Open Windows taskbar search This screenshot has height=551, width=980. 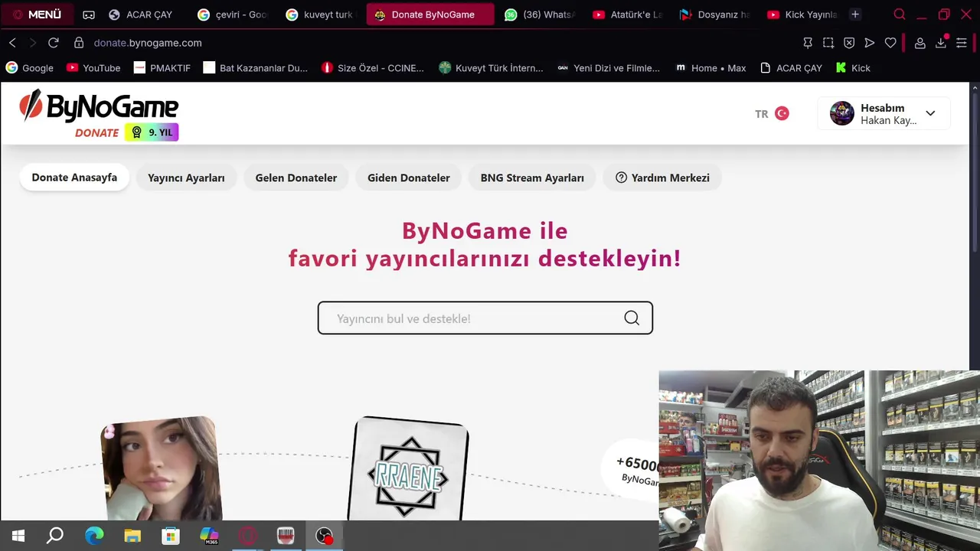tap(55, 536)
